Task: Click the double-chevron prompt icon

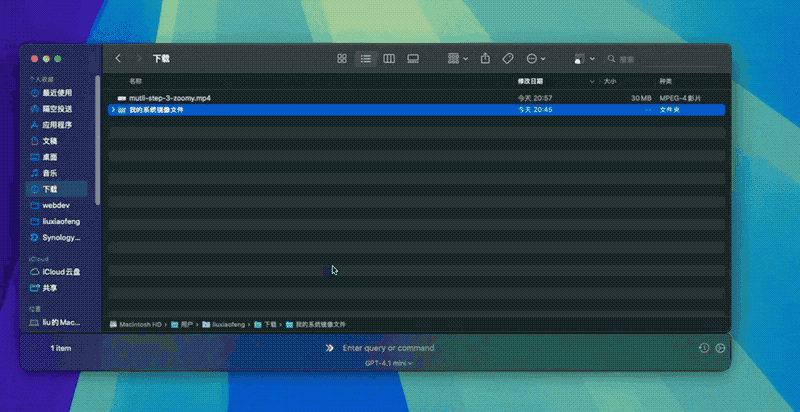Action: click(330, 348)
